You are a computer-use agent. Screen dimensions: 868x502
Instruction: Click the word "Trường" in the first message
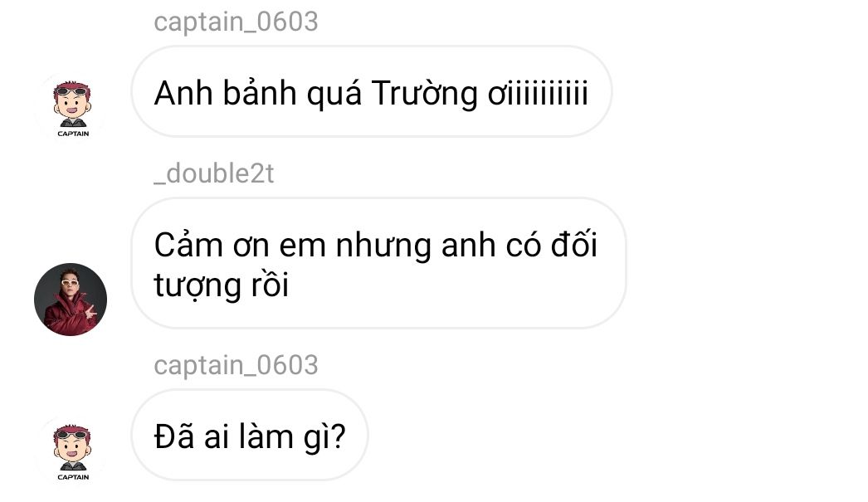point(424,93)
